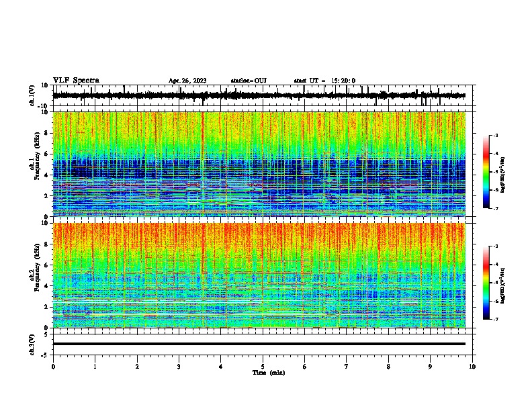Click the "-3" tick on ch.2 colorbar
The height and width of the screenshot is (411, 532).
pos(496,246)
